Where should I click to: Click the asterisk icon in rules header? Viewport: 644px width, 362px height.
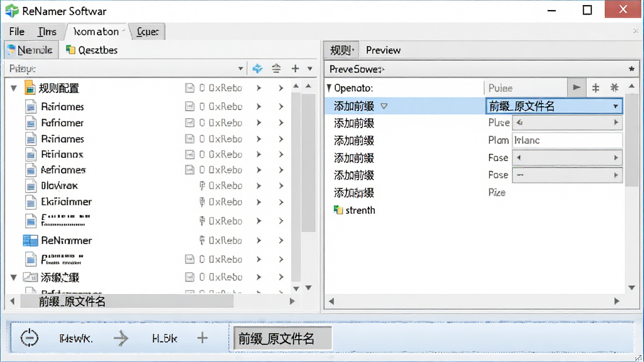[614, 87]
